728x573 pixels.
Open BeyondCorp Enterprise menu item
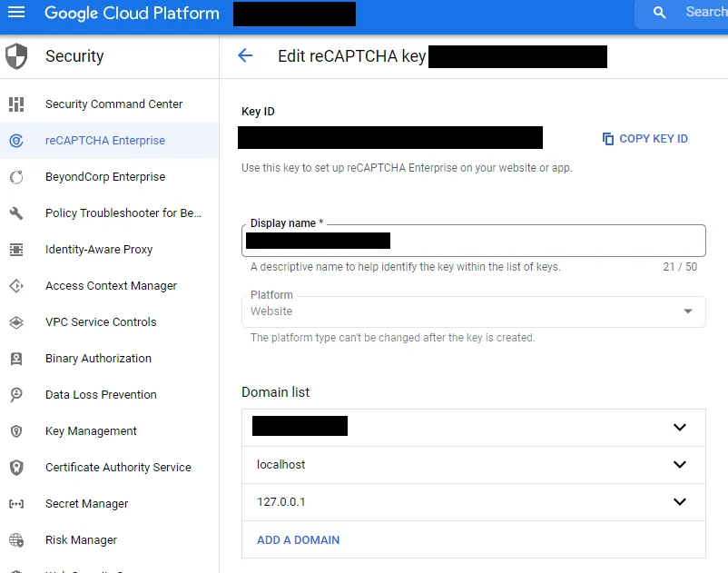coord(105,177)
